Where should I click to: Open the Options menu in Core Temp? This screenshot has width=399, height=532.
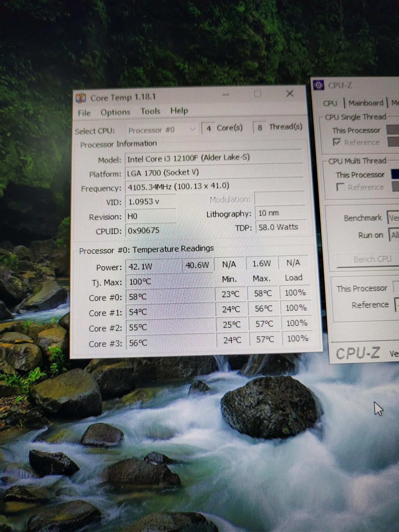pyautogui.click(x=115, y=112)
